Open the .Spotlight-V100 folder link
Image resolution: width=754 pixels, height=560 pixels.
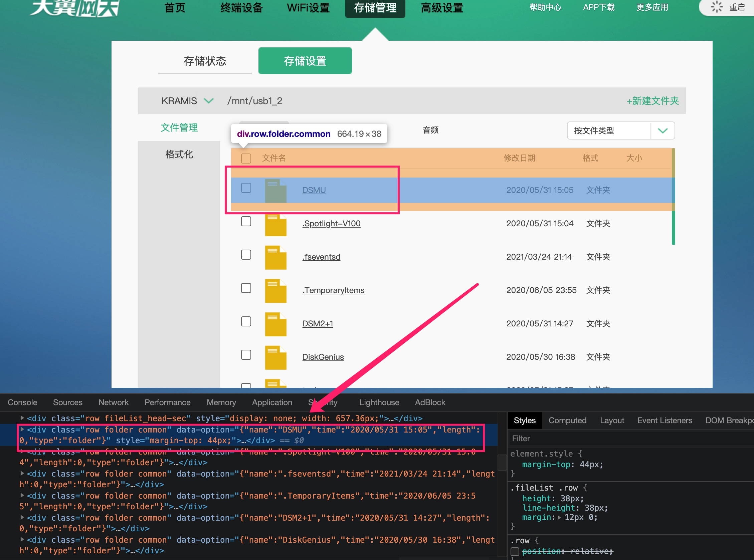(x=331, y=223)
